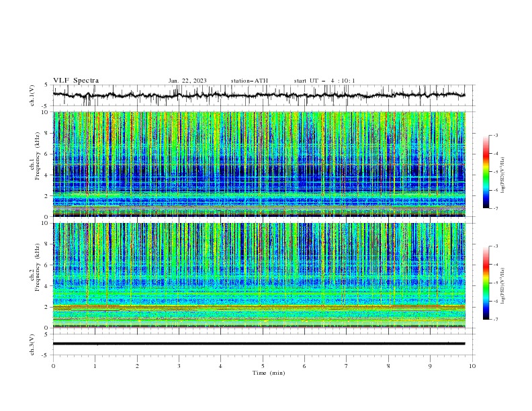Click tick "1" on the Time axis
This screenshot has height=411, width=532.
click(x=95, y=366)
